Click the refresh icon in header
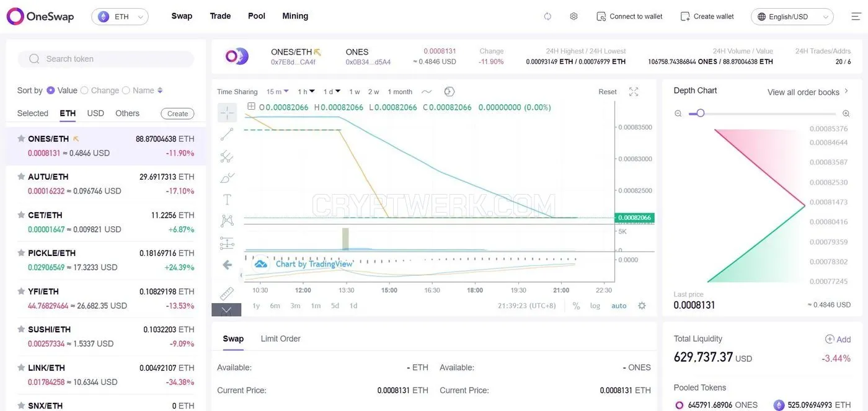 (x=547, y=16)
